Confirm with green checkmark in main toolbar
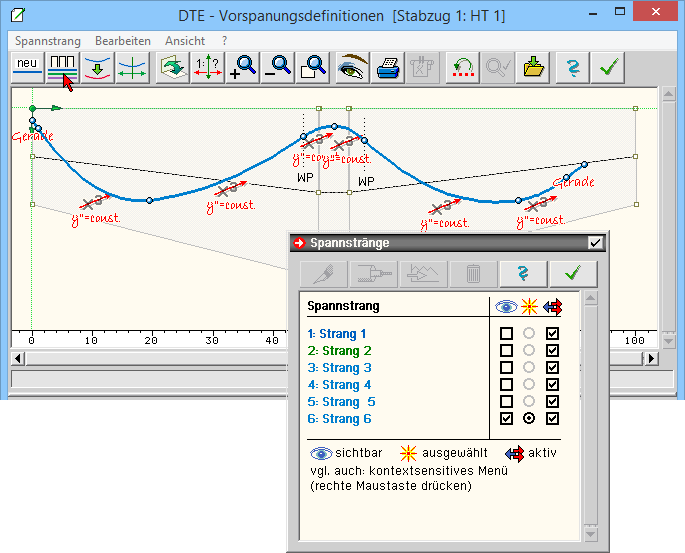The height and width of the screenshot is (553, 685). click(x=606, y=67)
